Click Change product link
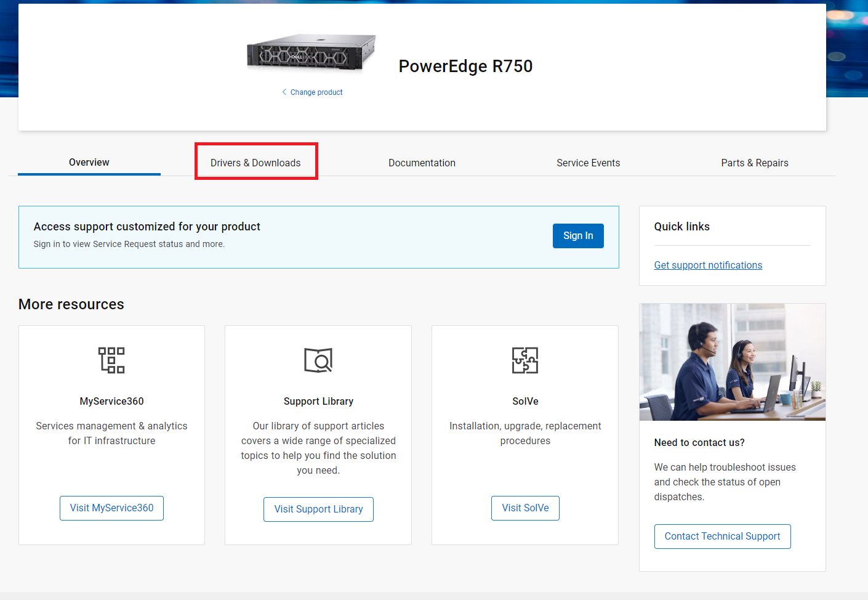Screen dimensions: 868x600 (x=316, y=92)
